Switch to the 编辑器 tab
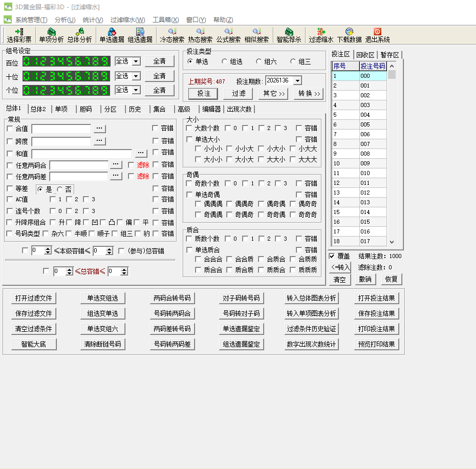The image size is (476, 469). click(x=211, y=109)
